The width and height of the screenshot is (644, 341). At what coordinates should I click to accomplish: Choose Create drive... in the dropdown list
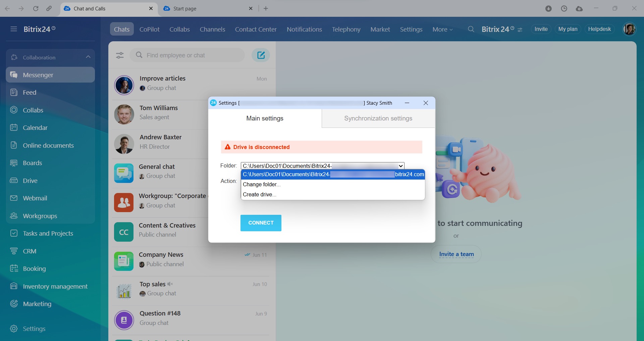(x=333, y=194)
